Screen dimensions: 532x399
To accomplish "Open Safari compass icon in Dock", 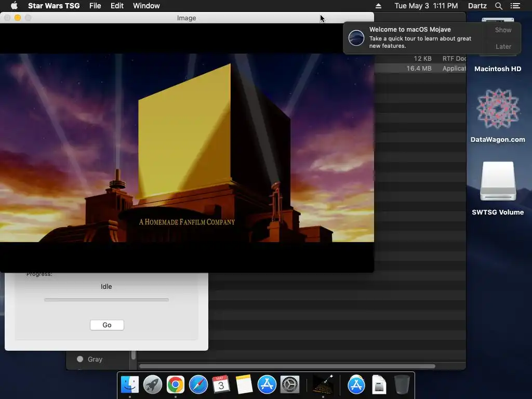I will 198,385.
